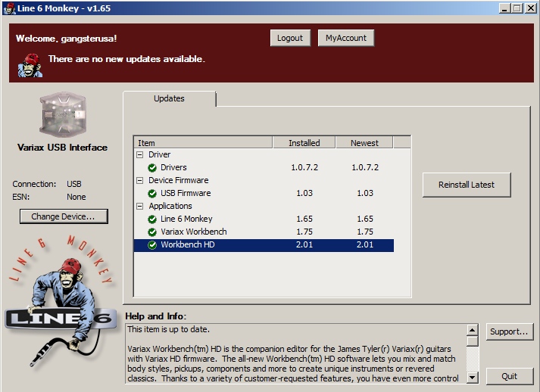Screen dimensions: 540x392
Task: Click the ESN value None
Action: click(76, 198)
